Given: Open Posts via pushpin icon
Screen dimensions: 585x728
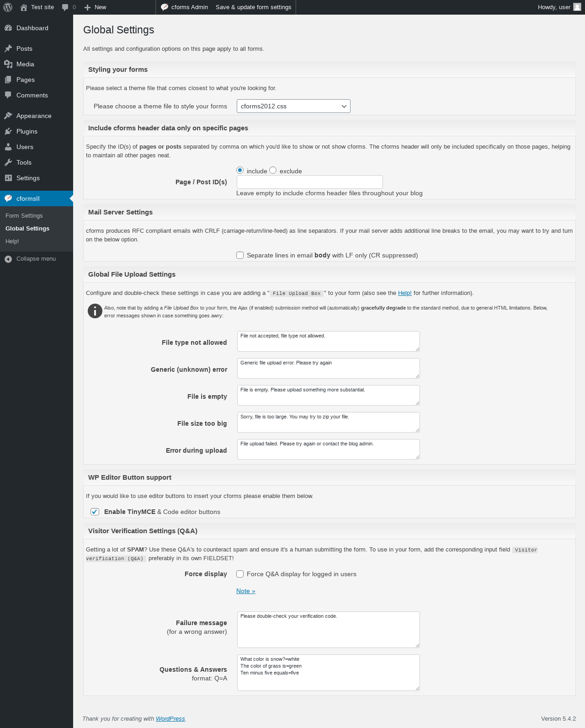Looking at the screenshot, I should [8, 48].
